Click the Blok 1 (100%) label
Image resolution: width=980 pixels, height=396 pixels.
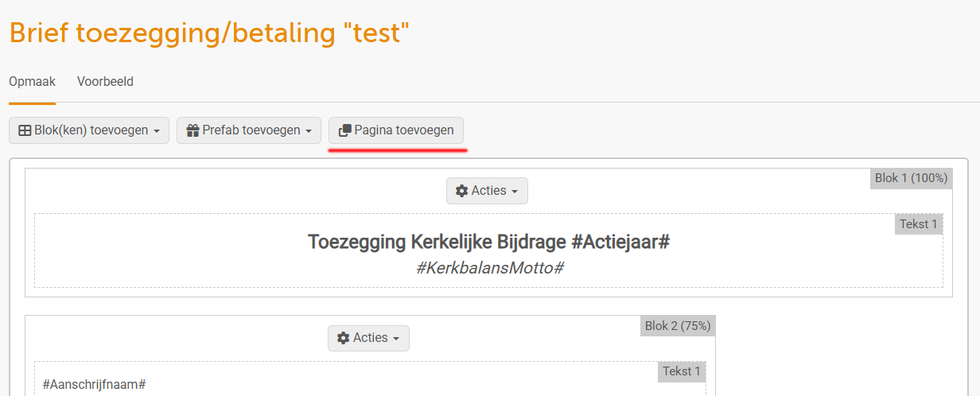pyautogui.click(x=911, y=178)
